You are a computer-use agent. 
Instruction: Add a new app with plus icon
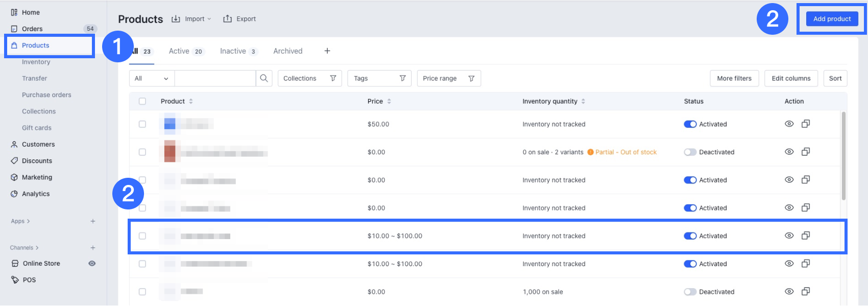(93, 221)
